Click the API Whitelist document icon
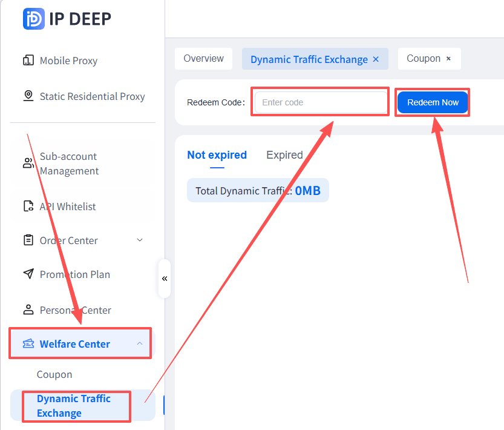 pos(28,206)
